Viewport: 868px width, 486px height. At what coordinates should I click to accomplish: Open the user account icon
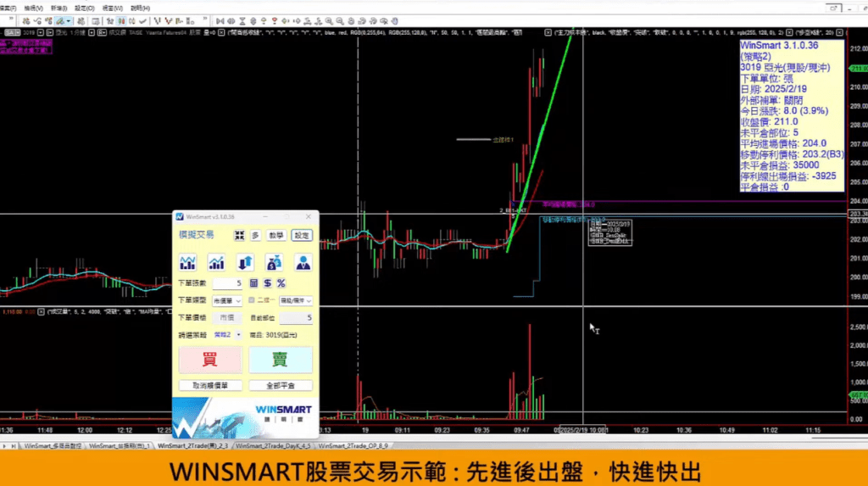coord(303,262)
